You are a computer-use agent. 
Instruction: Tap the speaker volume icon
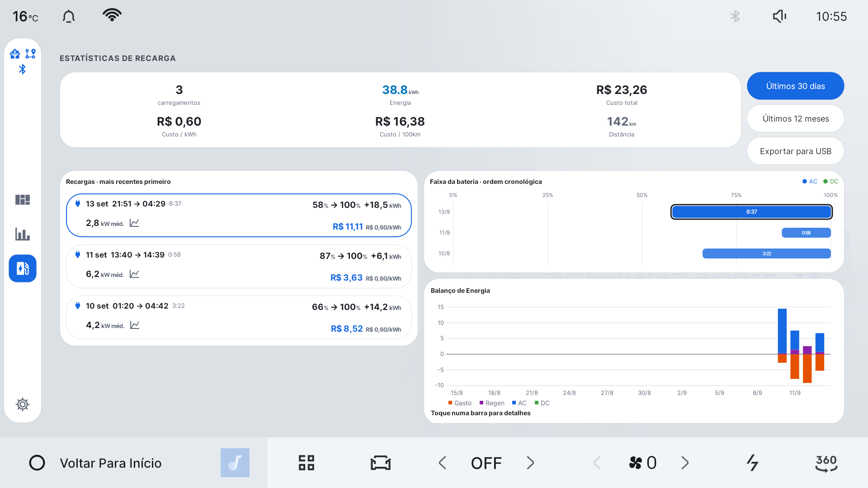pos(779,17)
